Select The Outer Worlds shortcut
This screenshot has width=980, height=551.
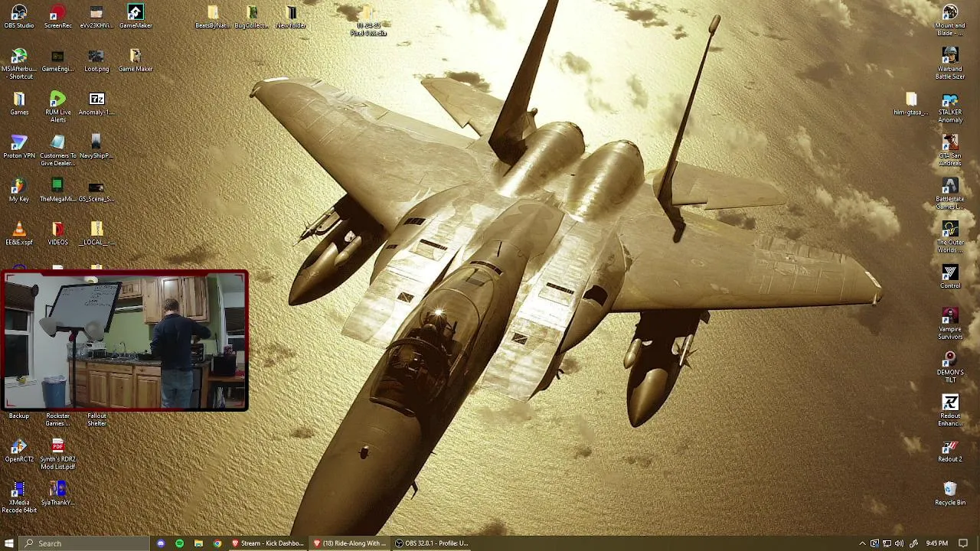[950, 238]
